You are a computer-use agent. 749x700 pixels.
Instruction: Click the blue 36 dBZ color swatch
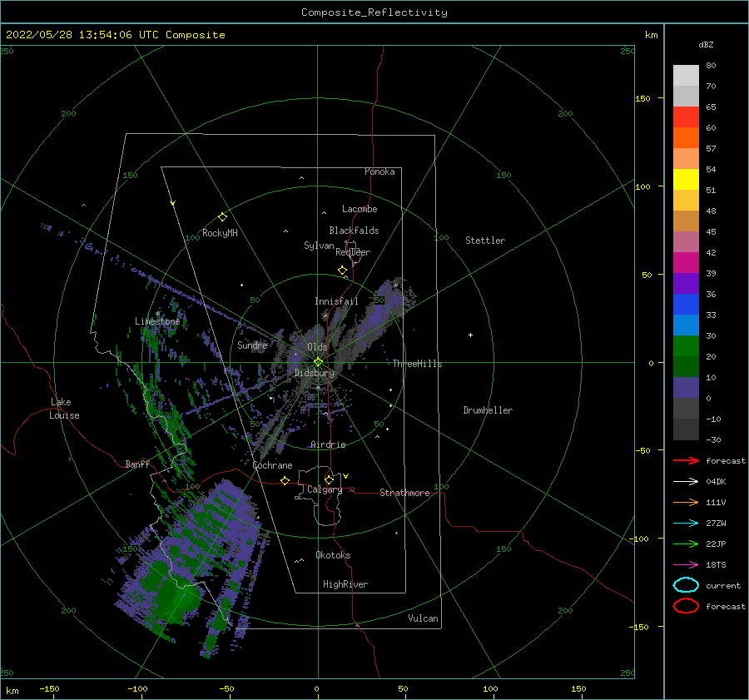point(686,304)
